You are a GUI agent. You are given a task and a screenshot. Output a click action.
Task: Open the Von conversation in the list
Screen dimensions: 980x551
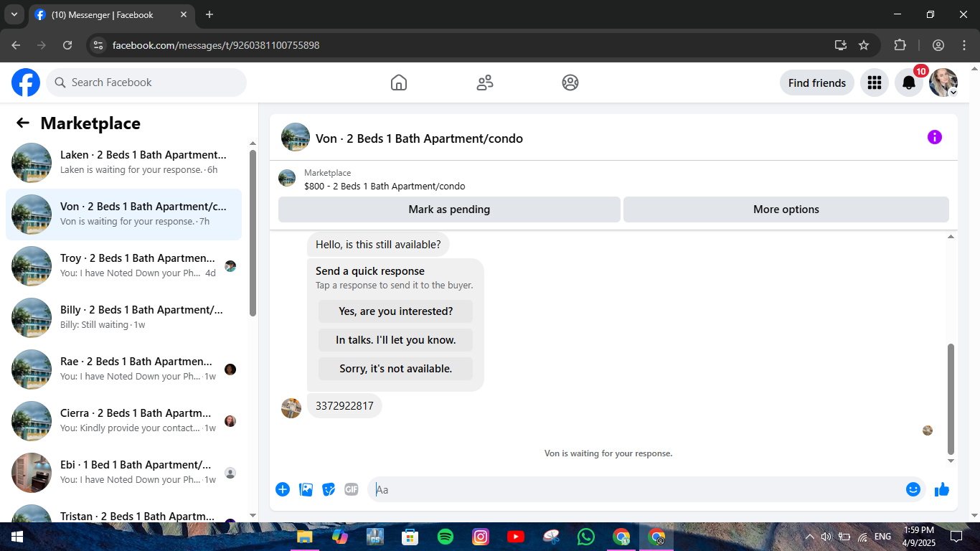coord(123,215)
